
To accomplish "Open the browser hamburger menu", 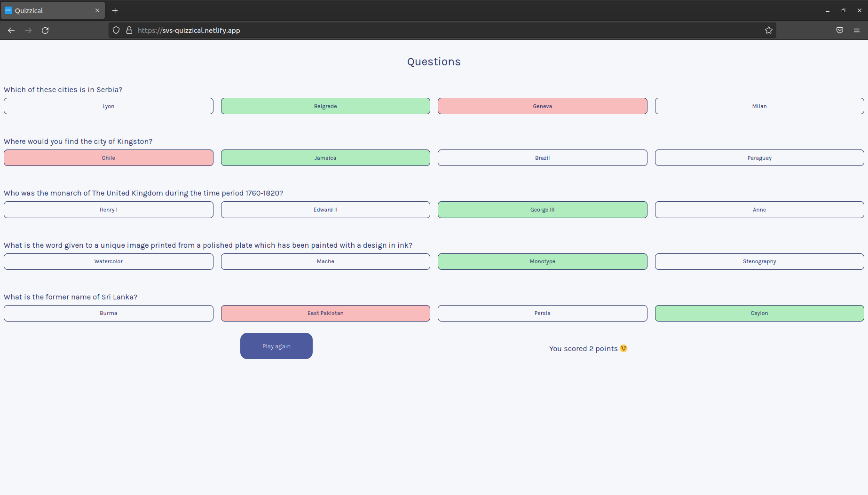I will [857, 30].
